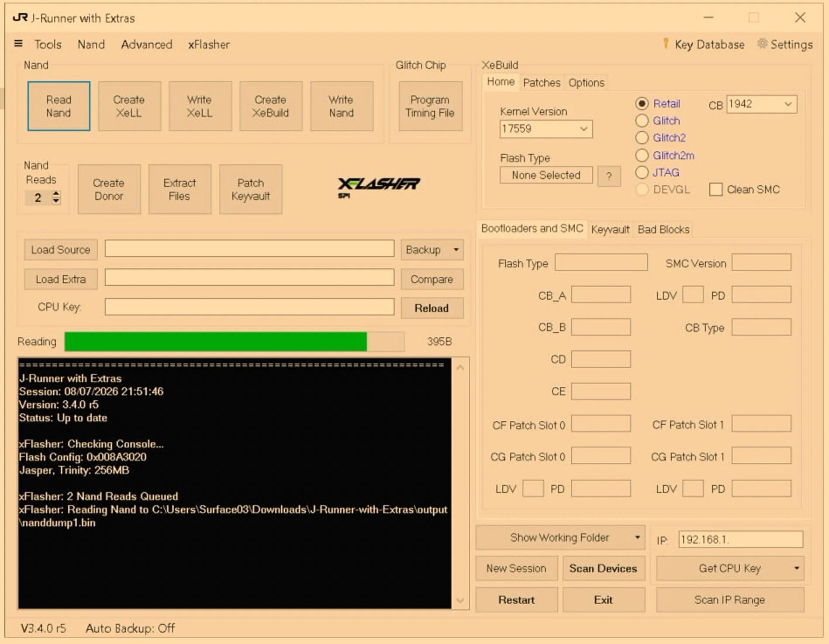Open the Kernel Version dropdown

point(583,129)
